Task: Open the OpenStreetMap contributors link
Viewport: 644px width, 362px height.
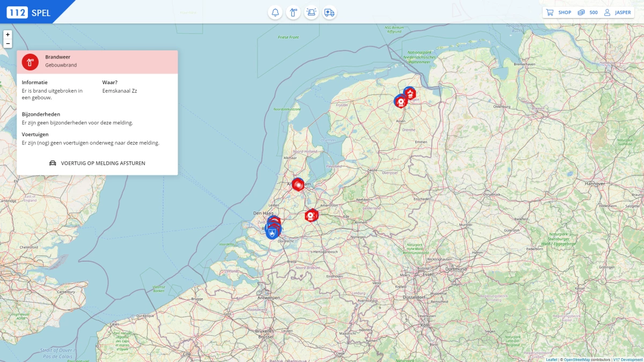Action: 578,359
